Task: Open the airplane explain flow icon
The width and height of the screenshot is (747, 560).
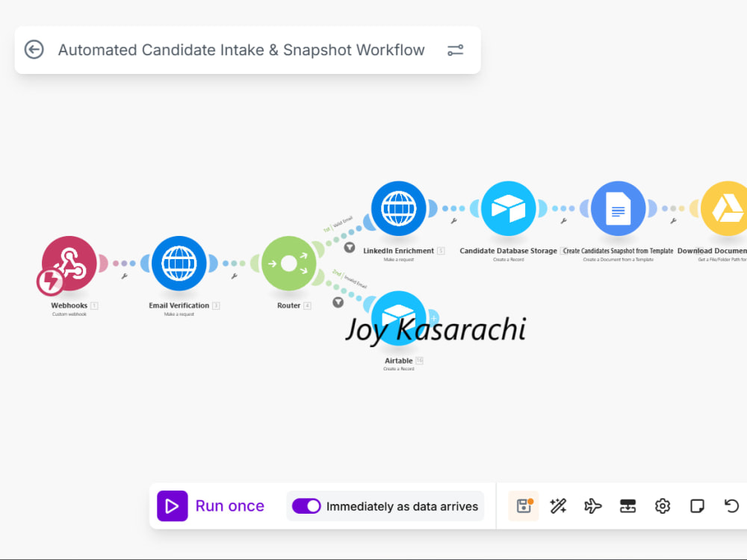Action: pos(593,505)
